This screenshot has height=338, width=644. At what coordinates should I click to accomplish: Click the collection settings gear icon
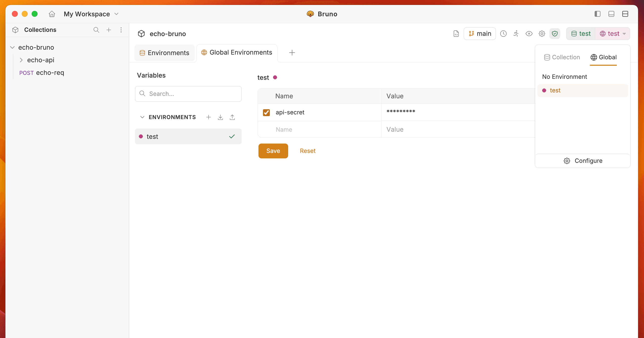pos(542,34)
